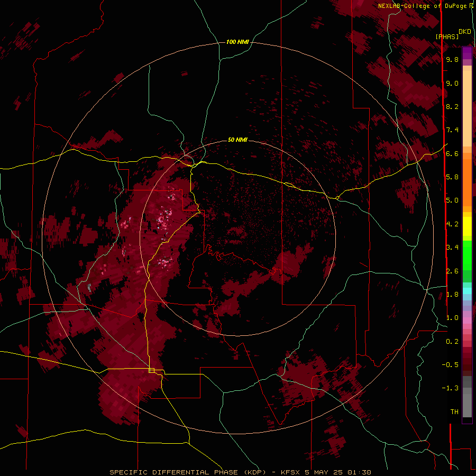Click the 50 NMI range ring label

point(237,140)
